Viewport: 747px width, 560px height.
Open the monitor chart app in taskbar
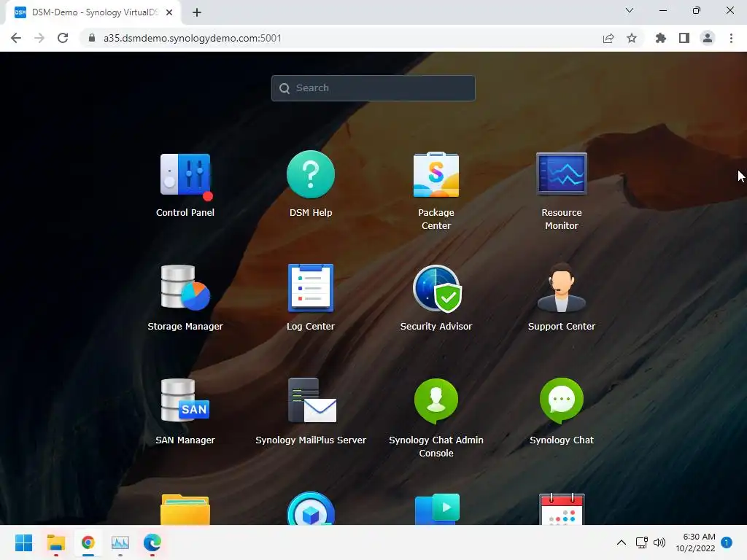(120, 542)
